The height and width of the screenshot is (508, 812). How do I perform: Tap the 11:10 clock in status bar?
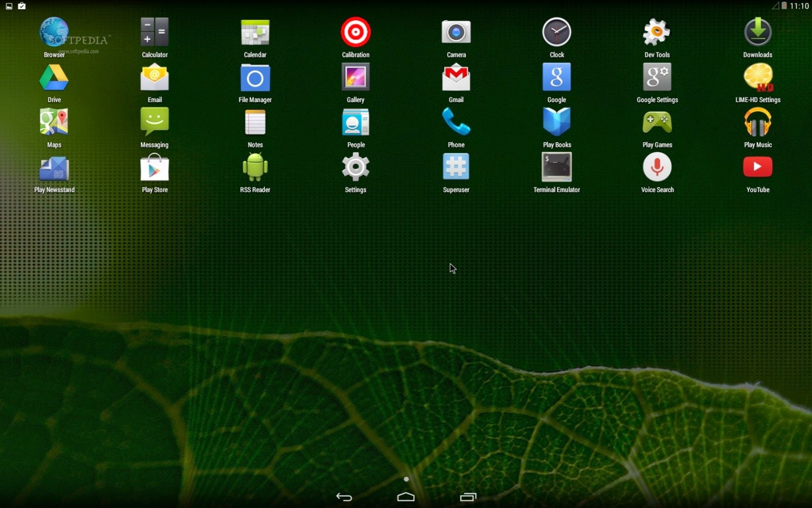click(799, 6)
